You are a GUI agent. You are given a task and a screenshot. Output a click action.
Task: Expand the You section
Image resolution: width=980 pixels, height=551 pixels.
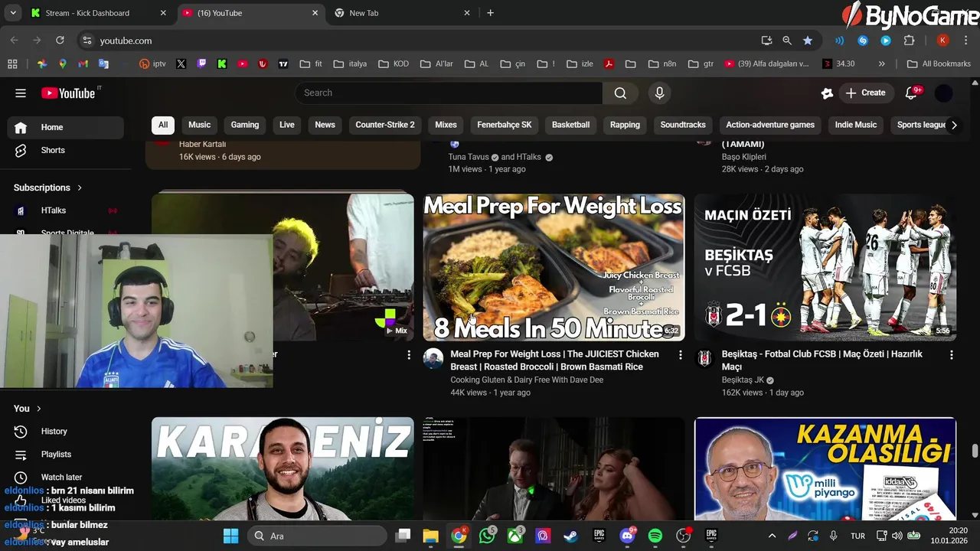coord(28,409)
